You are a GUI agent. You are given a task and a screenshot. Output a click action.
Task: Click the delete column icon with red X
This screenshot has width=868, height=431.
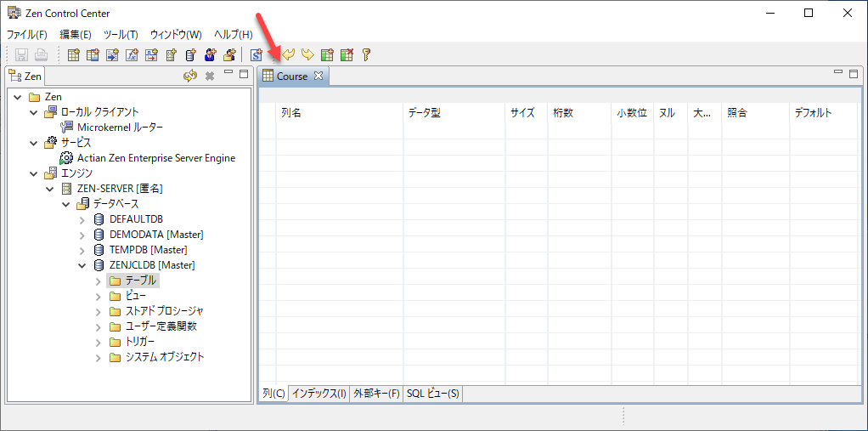347,55
